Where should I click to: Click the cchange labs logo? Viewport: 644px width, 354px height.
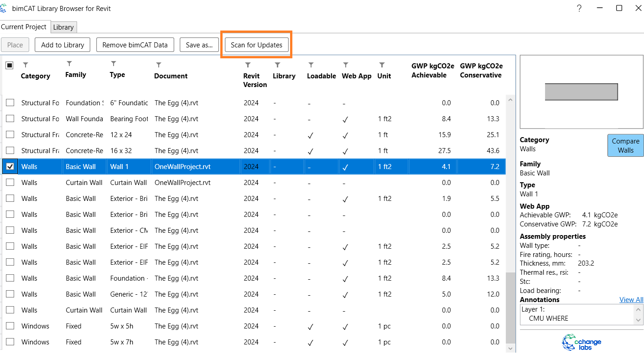pos(582,342)
